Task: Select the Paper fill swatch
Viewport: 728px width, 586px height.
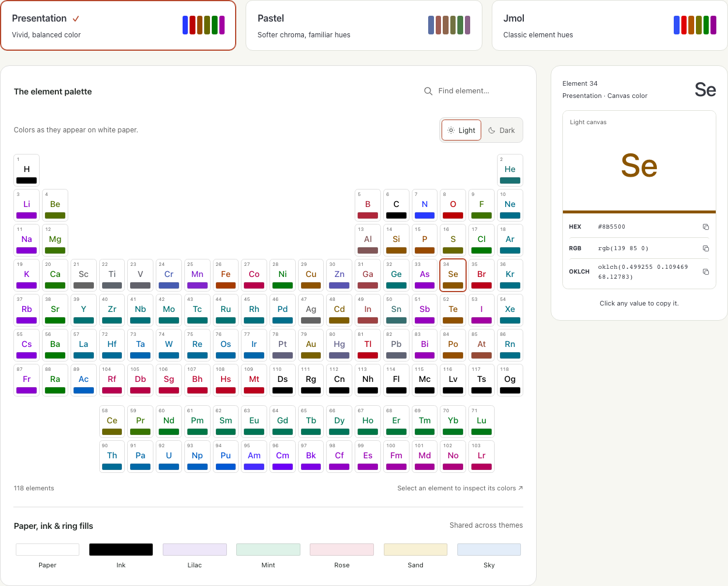Action: point(47,549)
